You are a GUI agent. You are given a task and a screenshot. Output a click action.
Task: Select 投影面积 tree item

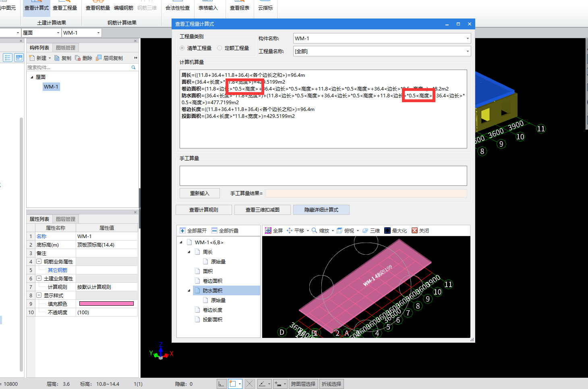[213, 319]
